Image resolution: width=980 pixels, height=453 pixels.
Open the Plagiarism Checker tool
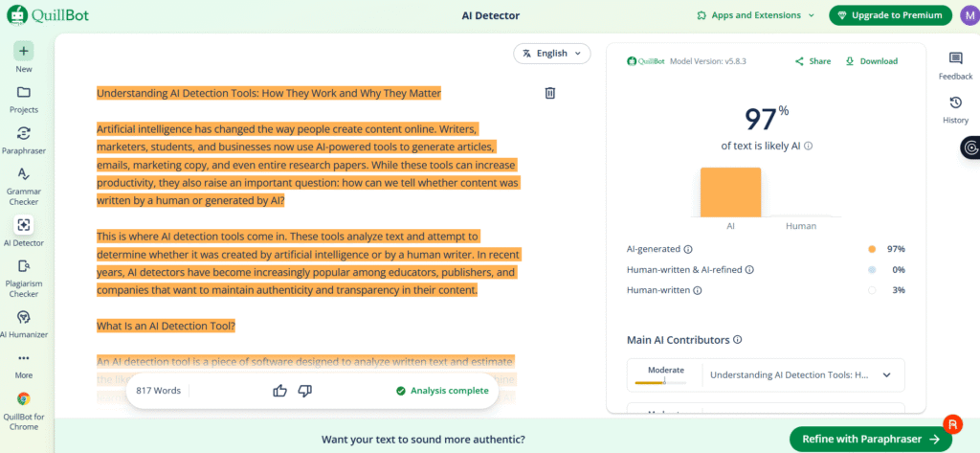[24, 277]
